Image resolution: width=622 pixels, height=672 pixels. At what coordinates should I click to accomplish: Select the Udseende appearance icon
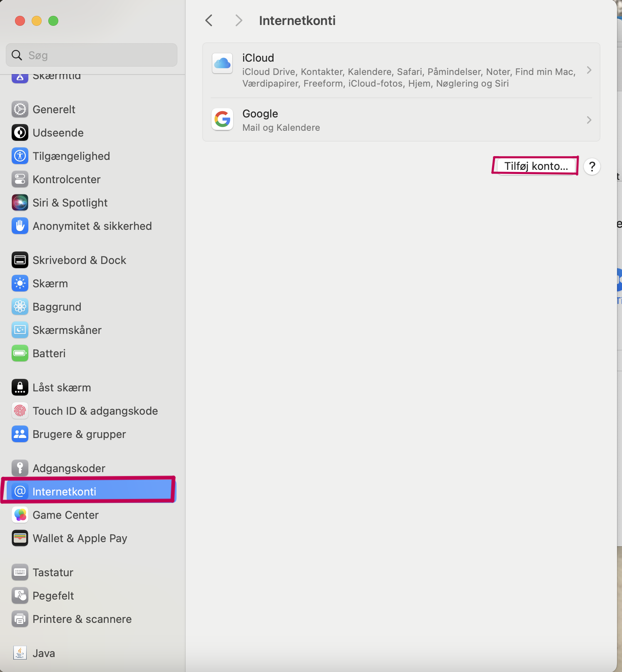coord(20,132)
